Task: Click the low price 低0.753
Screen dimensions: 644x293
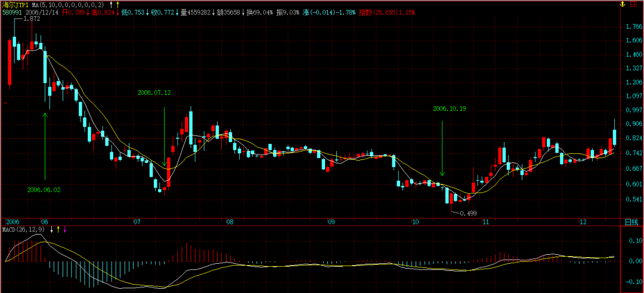Action: click(133, 13)
